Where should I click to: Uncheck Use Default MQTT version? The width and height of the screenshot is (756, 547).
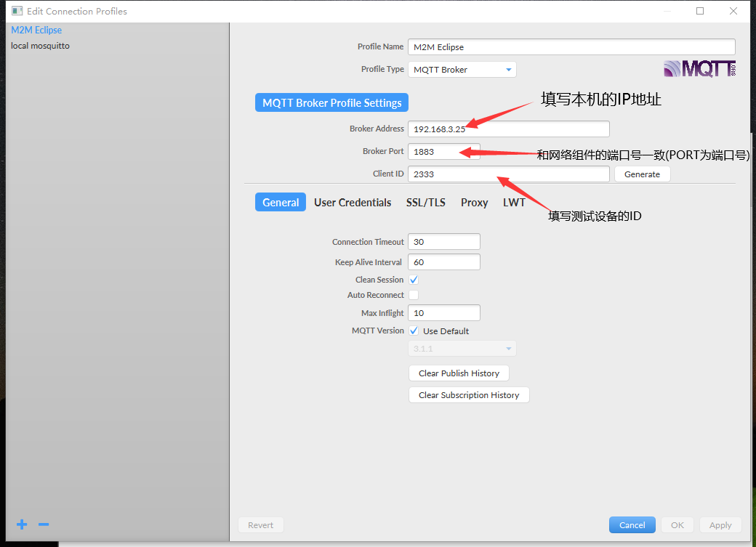(414, 331)
